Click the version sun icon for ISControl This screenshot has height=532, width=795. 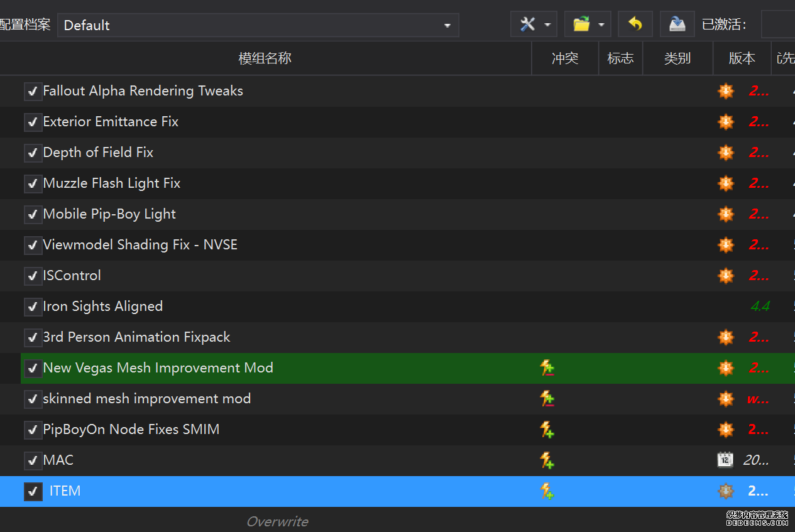pos(725,276)
